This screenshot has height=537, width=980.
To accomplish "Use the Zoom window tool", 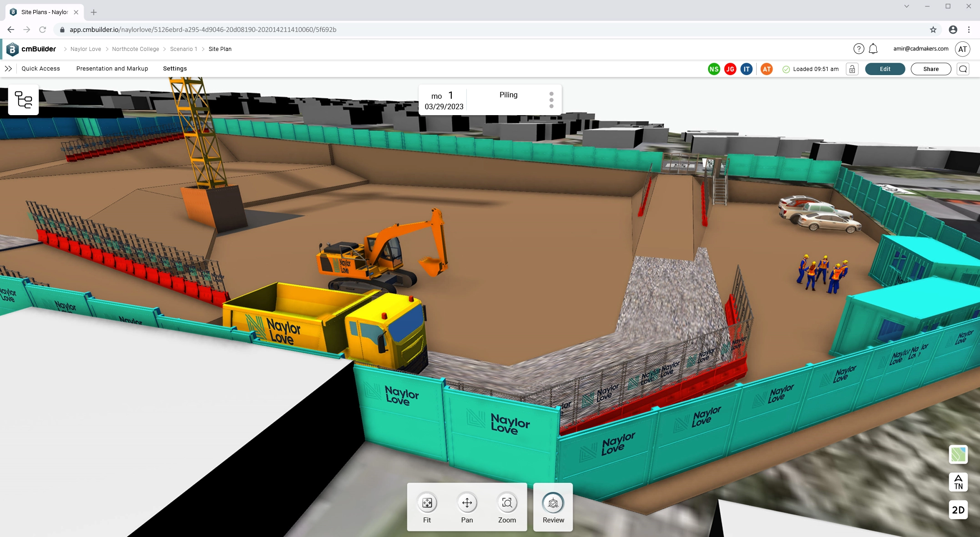I will point(507,503).
